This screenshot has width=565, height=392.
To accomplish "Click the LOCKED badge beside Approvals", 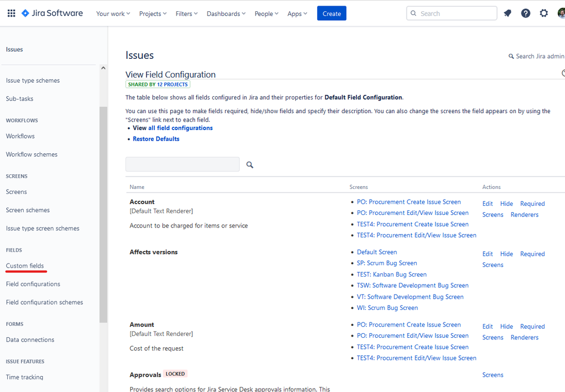I will (175, 374).
